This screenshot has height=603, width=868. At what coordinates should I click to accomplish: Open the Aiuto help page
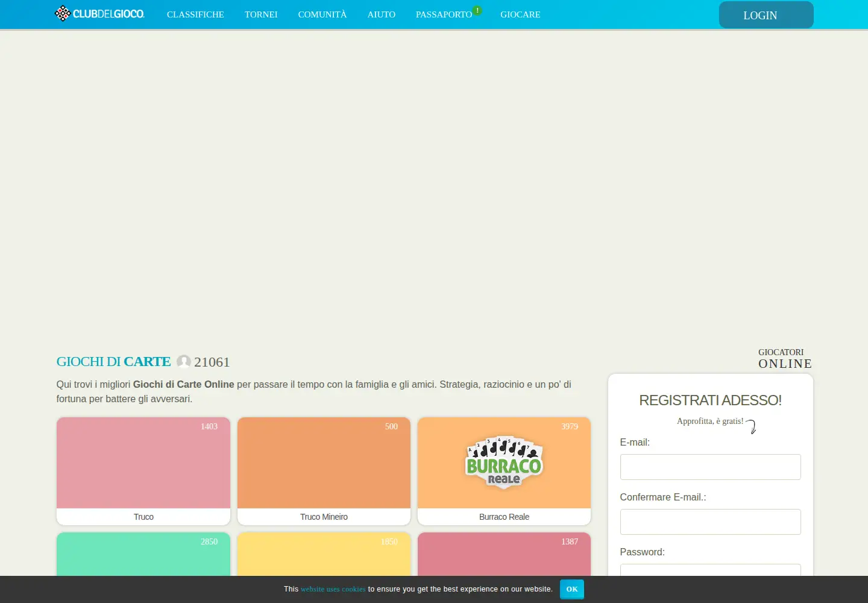coord(382,14)
